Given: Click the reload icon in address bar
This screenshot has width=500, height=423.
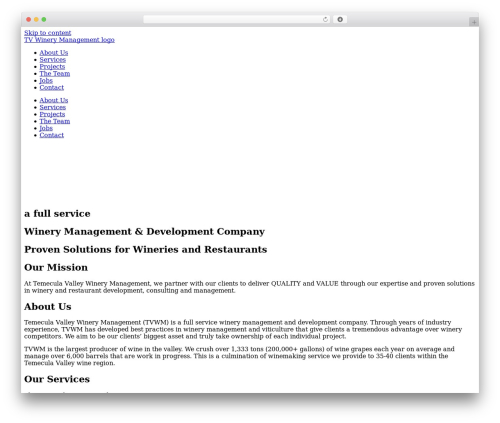Looking at the screenshot, I should coord(325,20).
